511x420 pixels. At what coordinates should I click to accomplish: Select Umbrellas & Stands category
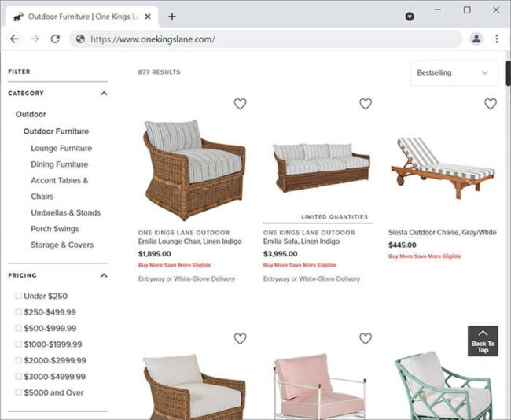click(x=65, y=212)
